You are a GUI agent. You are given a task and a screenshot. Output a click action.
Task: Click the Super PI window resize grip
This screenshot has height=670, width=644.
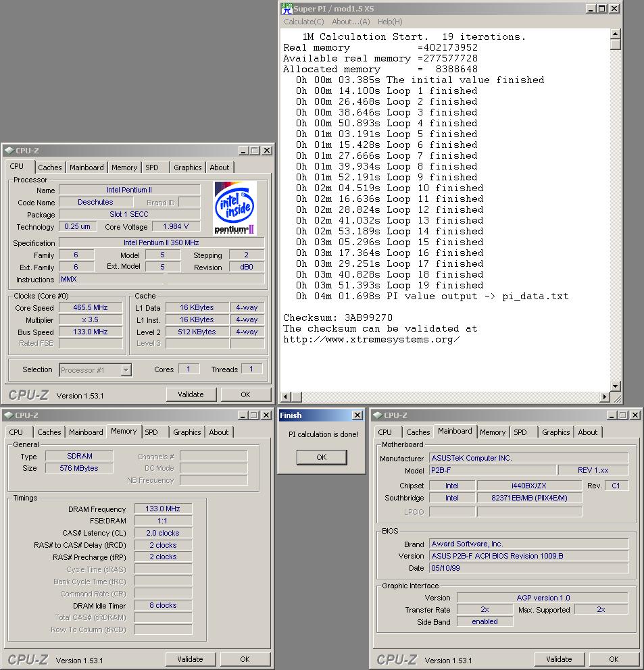click(x=616, y=398)
